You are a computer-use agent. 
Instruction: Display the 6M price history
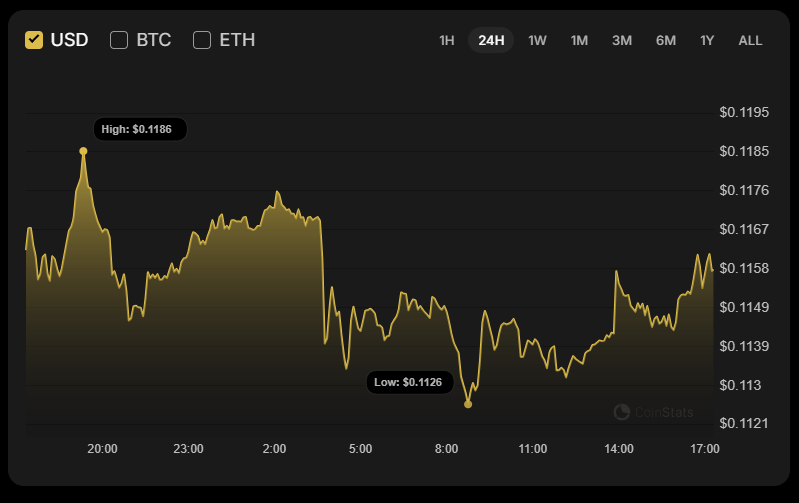coord(666,40)
